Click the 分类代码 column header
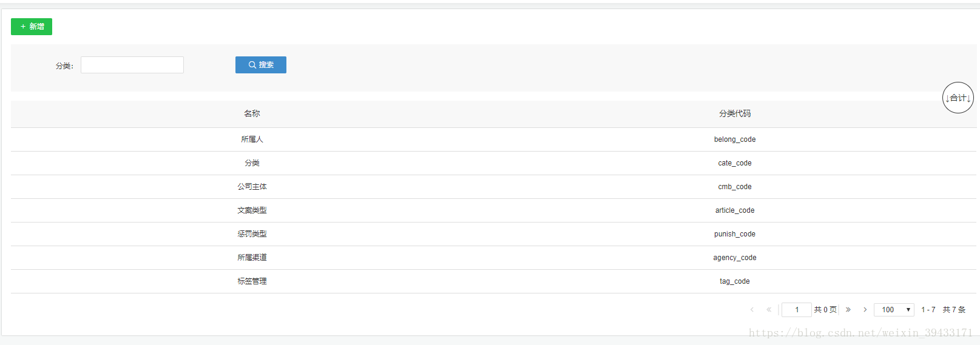This screenshot has height=345, width=980. tap(735, 113)
